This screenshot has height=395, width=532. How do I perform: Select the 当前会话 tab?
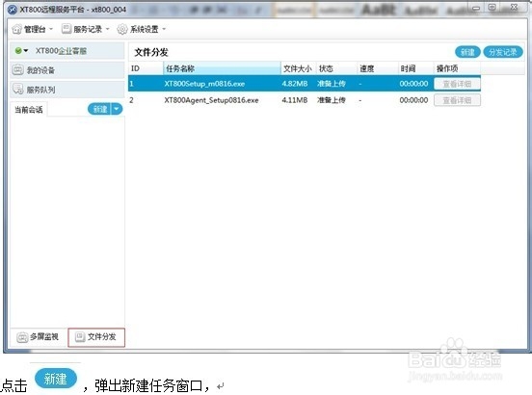29,110
